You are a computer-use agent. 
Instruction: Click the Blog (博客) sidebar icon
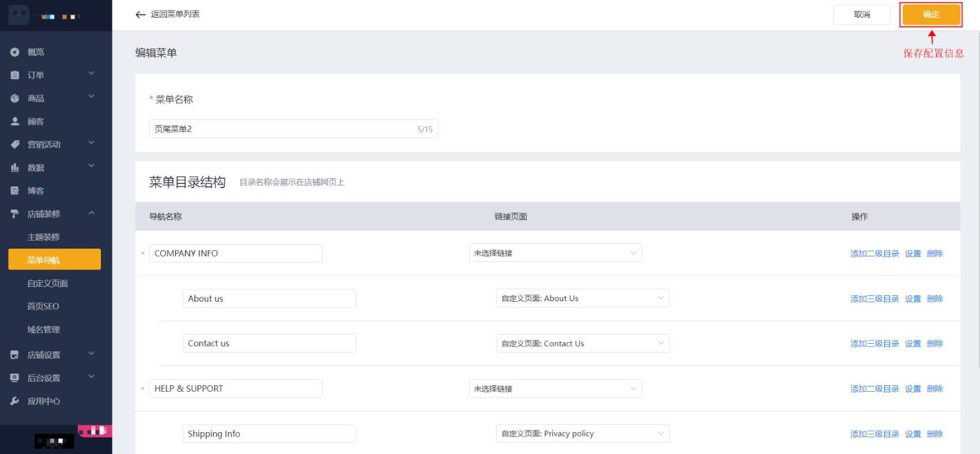(x=15, y=191)
